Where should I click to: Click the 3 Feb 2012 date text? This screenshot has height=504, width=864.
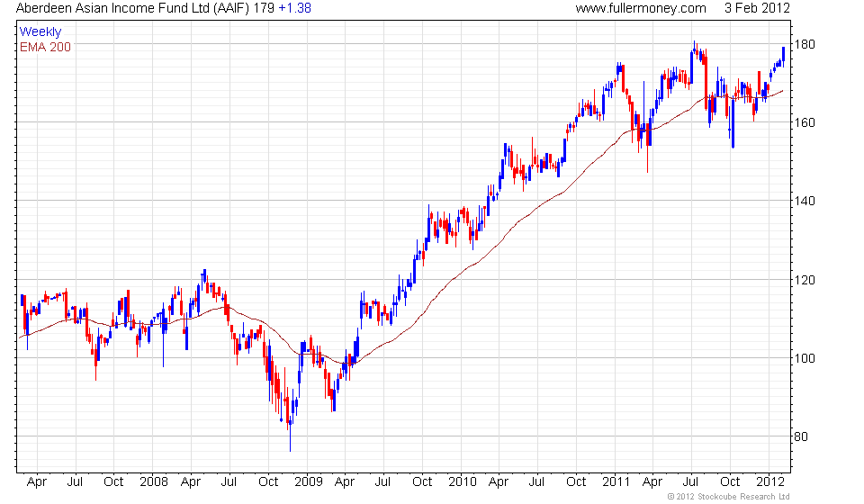[757, 8]
